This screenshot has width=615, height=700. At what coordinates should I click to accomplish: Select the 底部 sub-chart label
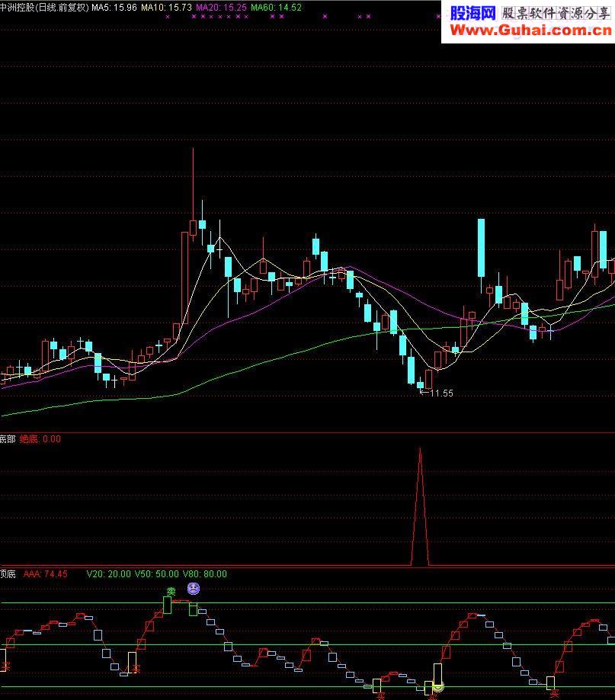8,439
